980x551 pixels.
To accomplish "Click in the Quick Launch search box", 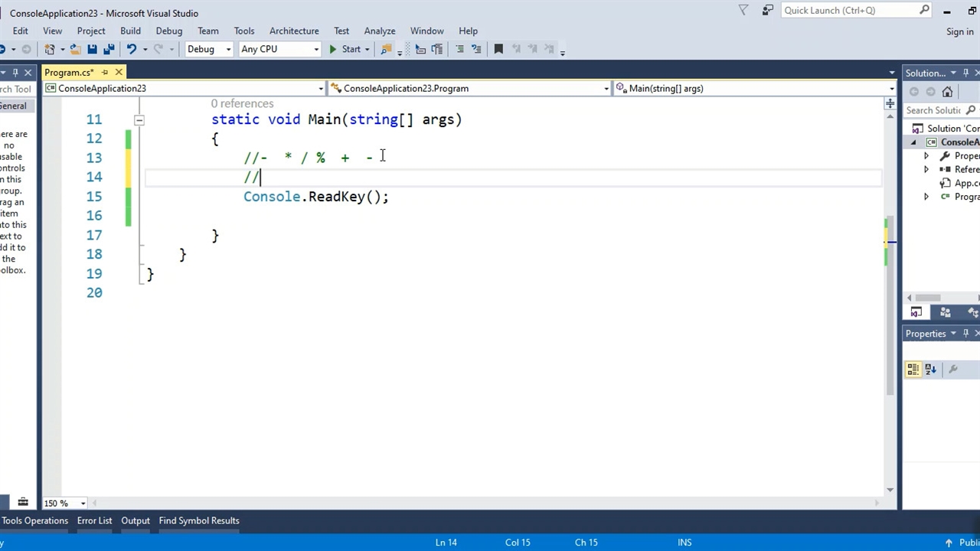I will [848, 10].
